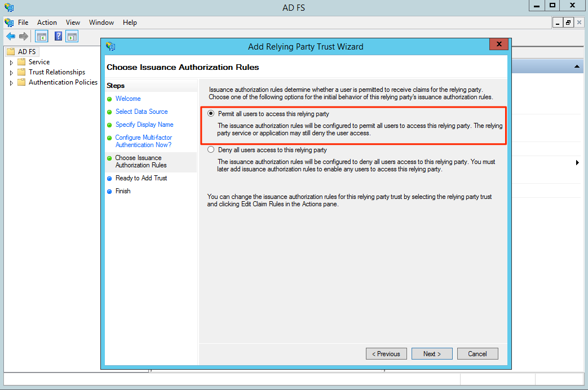
Task: Go to Configure Multi-factor Authentication Now step
Action: 144,141
